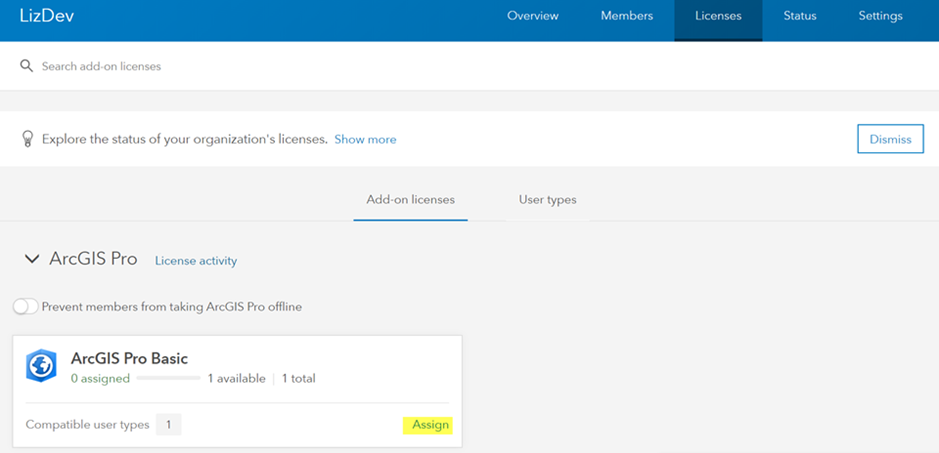Dismiss the license status tip

click(890, 139)
